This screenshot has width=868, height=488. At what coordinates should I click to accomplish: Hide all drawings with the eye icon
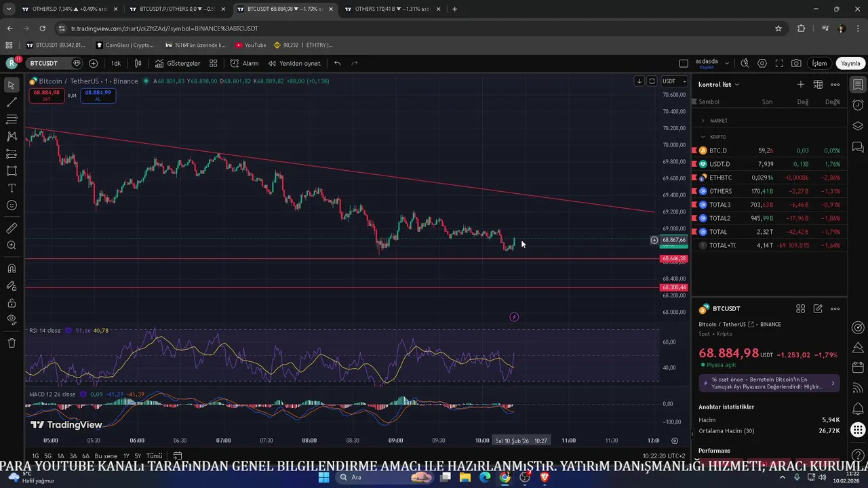[x=12, y=320]
